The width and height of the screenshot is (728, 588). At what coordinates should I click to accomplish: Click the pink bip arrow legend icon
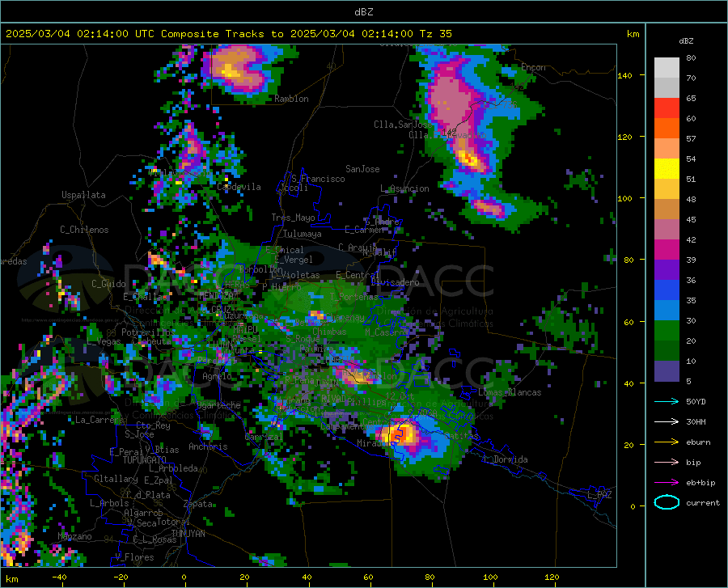point(667,463)
